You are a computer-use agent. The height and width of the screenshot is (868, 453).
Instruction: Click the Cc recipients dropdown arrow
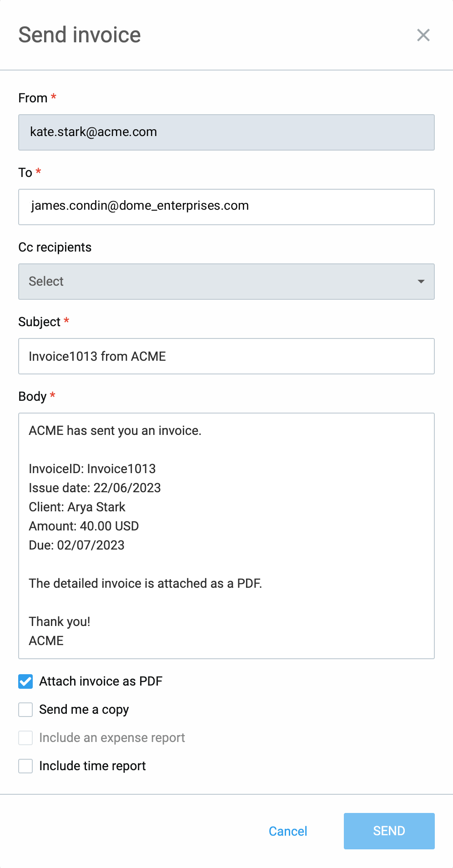(x=421, y=282)
